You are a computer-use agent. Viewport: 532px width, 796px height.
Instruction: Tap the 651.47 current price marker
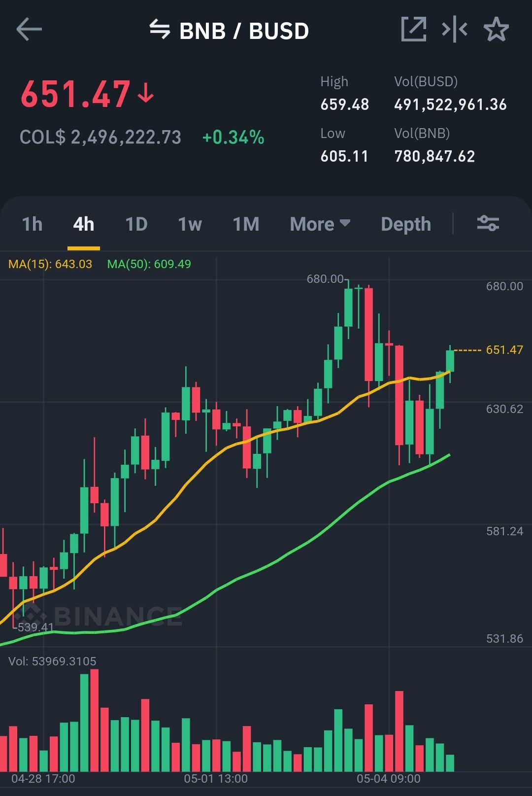[x=504, y=350]
